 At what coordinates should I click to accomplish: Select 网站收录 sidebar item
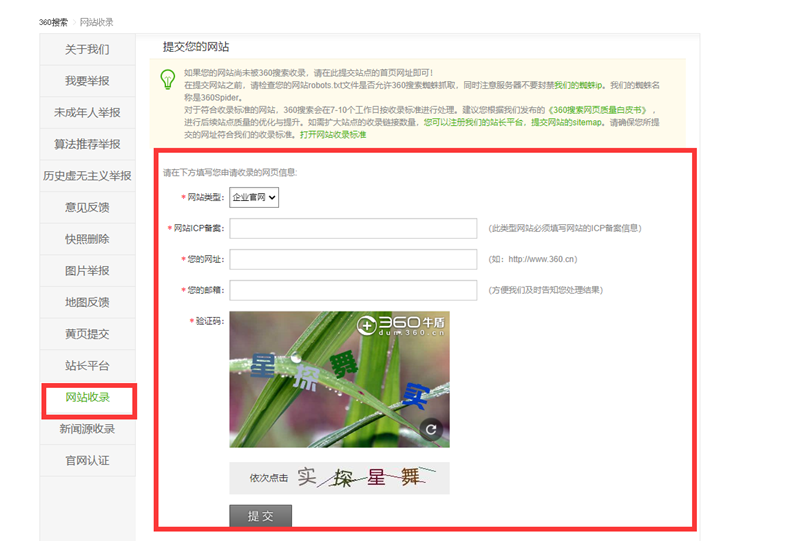[x=87, y=398]
